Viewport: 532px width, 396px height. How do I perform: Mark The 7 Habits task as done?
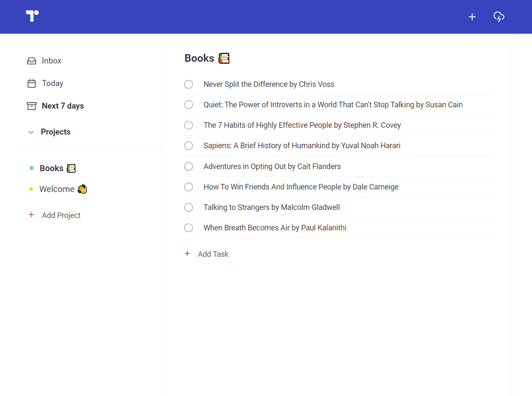click(x=189, y=125)
